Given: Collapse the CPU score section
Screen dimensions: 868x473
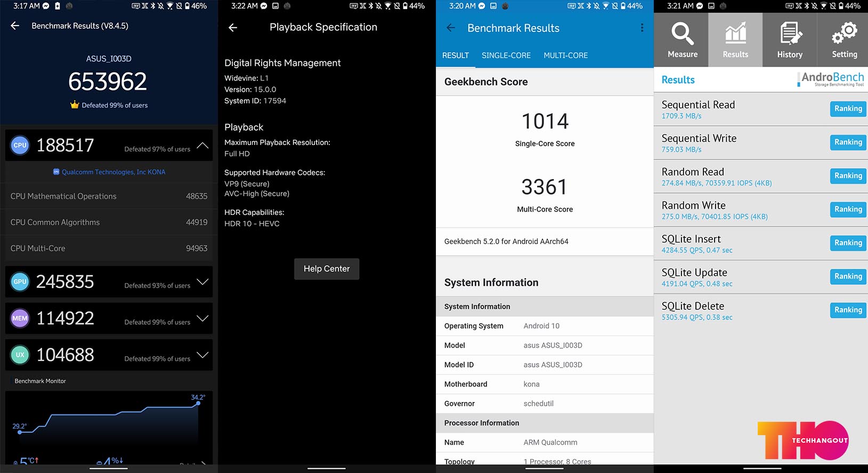Looking at the screenshot, I should pos(202,145).
